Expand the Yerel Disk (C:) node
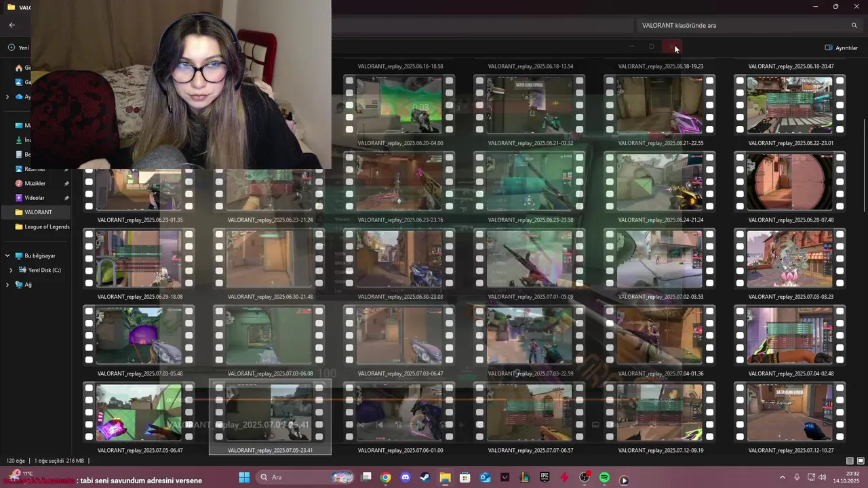The height and width of the screenshot is (488, 868). pos(11,270)
